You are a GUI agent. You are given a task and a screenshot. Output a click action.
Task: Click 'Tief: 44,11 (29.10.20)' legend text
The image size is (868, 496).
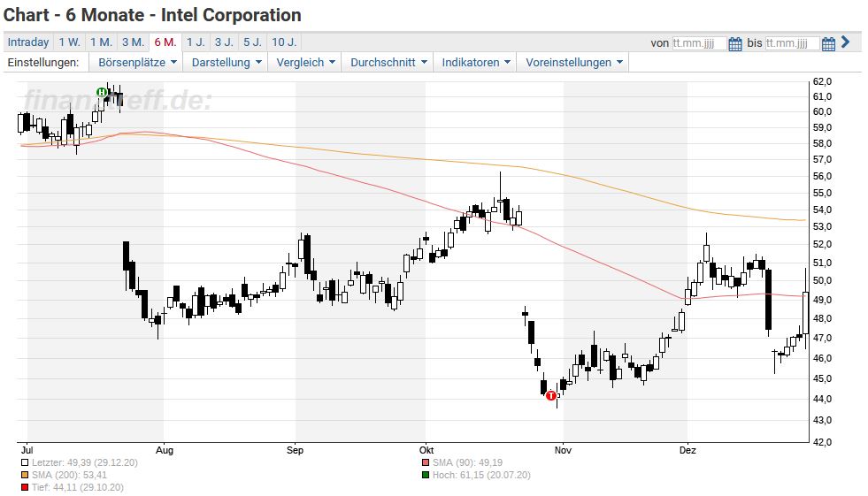tap(78, 488)
